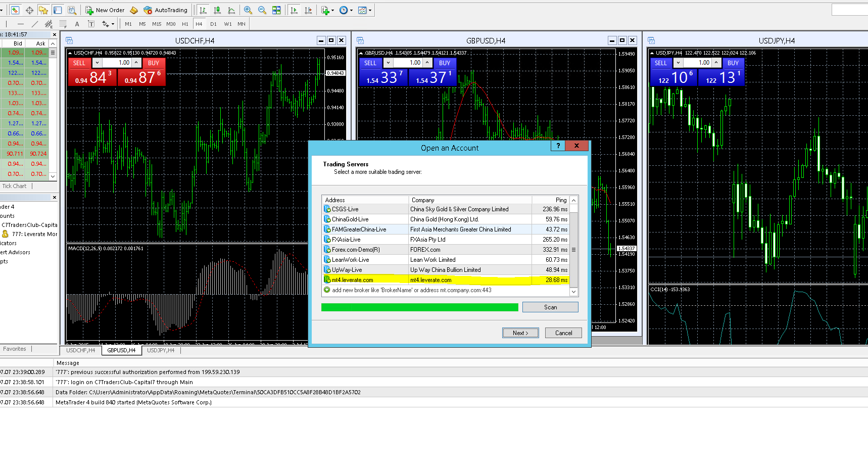868x466 pixels.
Task: Click the New Order toolbar button
Action: (x=105, y=10)
